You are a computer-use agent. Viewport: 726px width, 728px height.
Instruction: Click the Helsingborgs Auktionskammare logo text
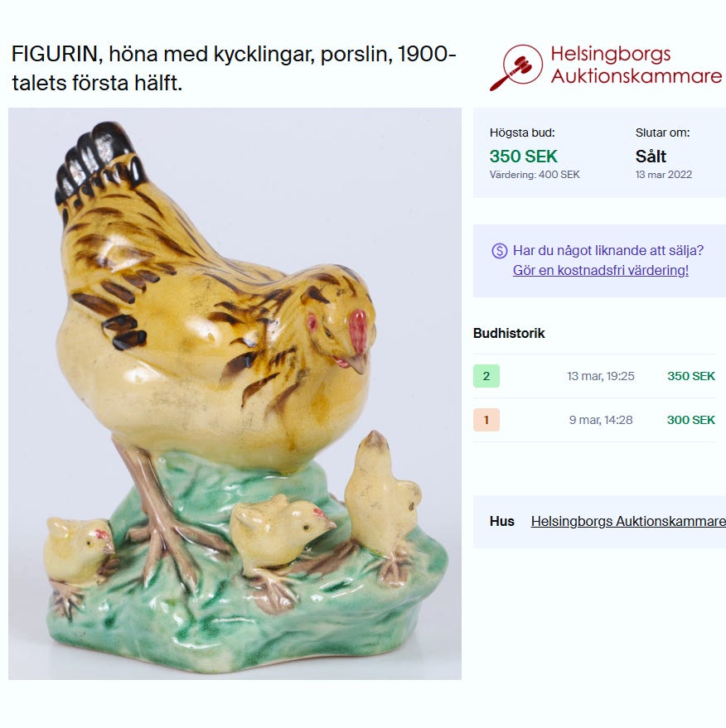pyautogui.click(x=636, y=65)
